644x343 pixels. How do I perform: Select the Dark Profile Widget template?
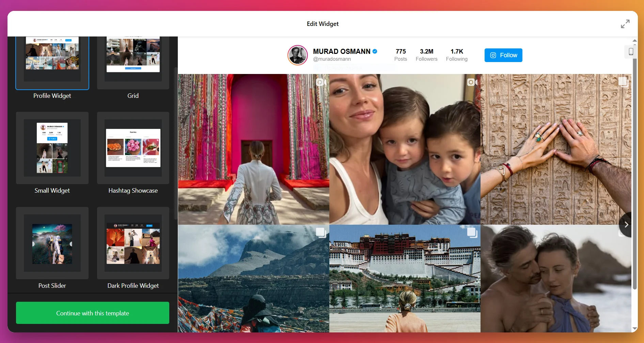point(133,243)
